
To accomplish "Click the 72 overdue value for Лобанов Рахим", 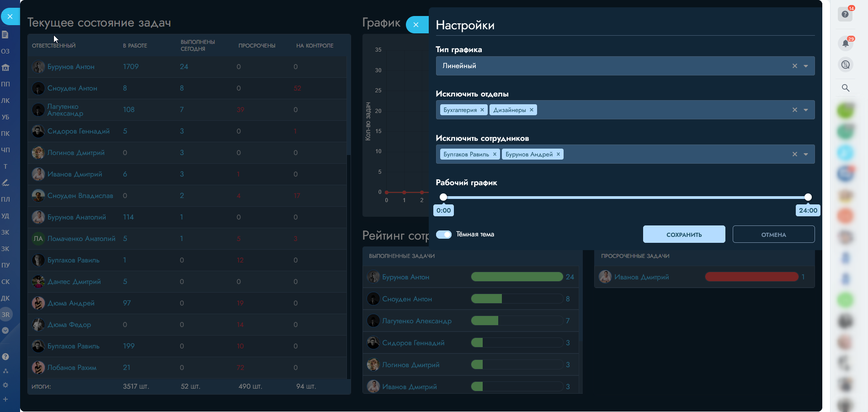I will (240, 368).
